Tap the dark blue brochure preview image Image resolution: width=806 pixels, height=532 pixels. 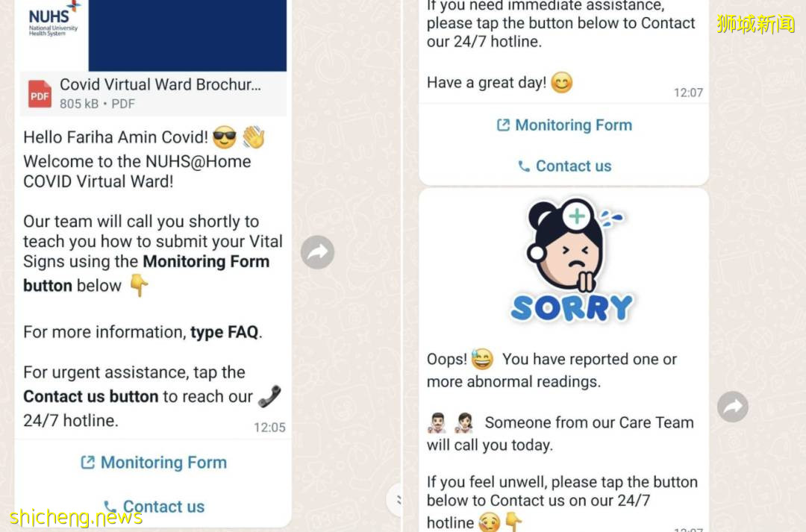[187, 35]
